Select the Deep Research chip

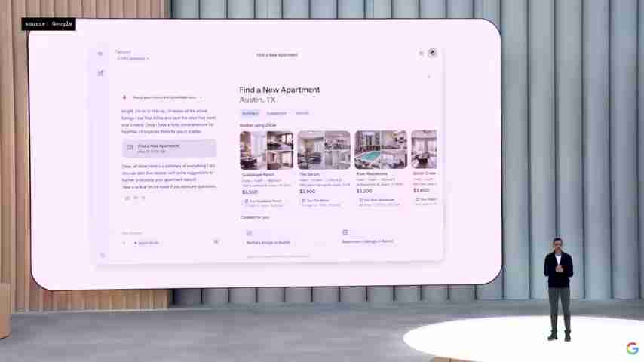point(146,243)
